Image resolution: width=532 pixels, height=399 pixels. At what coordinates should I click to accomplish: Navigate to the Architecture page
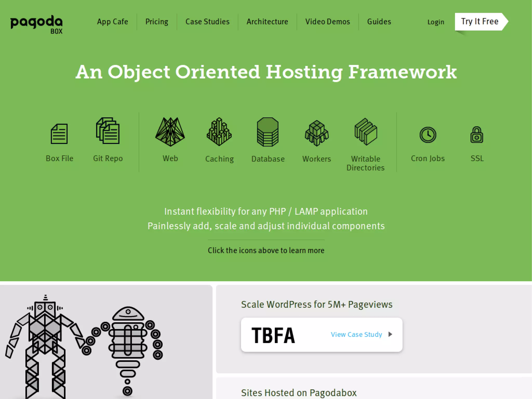pos(267,22)
